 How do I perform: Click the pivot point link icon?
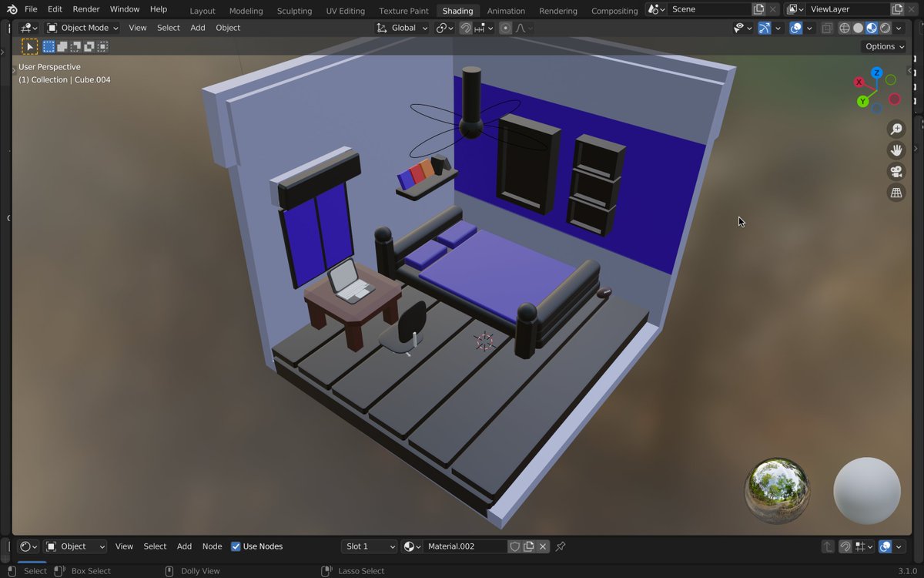pyautogui.click(x=444, y=28)
